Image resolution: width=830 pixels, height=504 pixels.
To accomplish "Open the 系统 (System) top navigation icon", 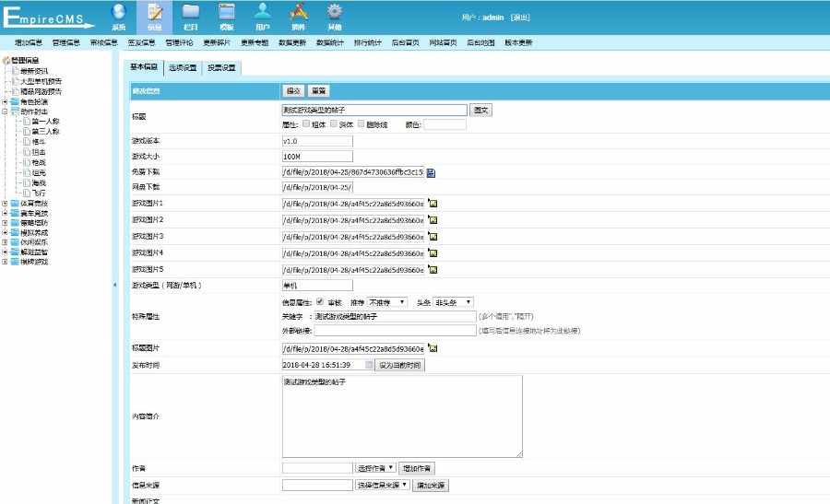I will (119, 17).
